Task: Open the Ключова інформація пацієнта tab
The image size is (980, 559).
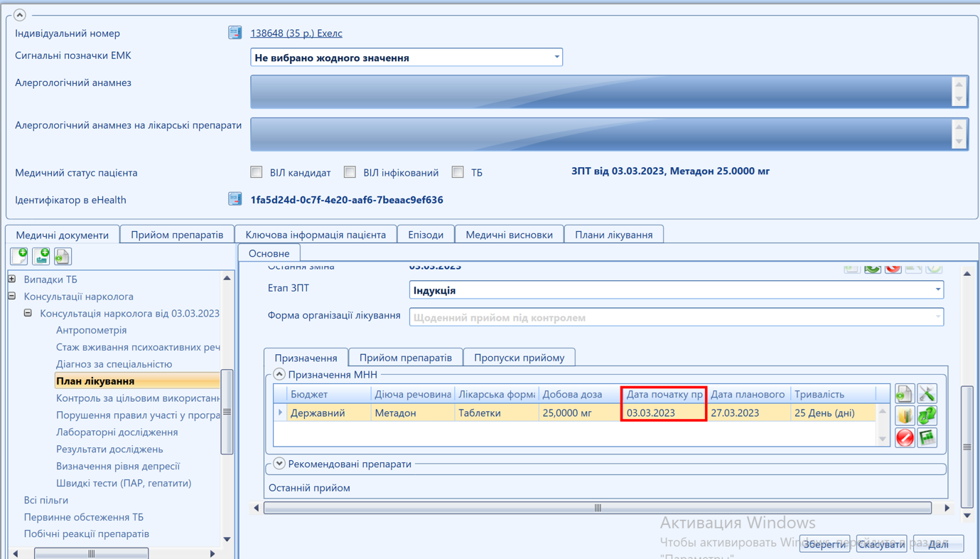Action: coord(316,235)
